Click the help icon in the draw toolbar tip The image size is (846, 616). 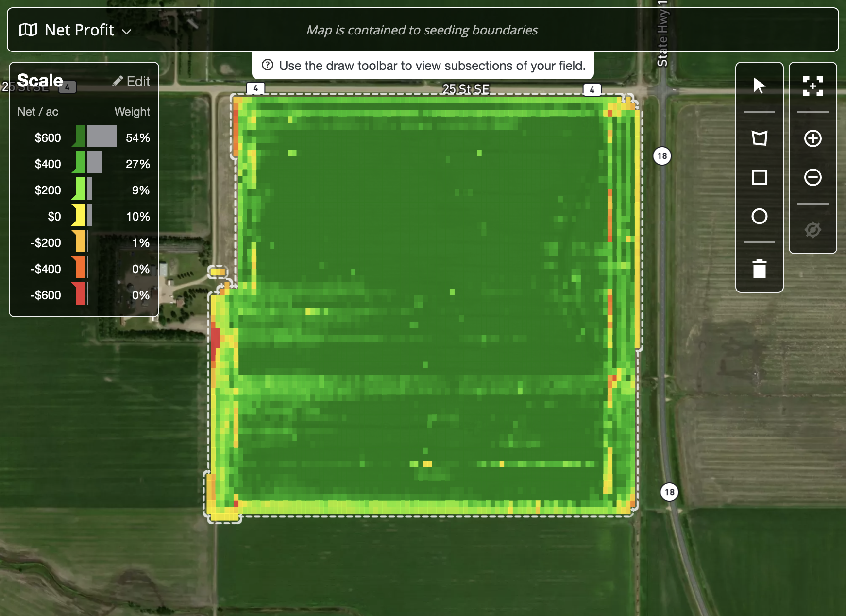click(x=268, y=66)
